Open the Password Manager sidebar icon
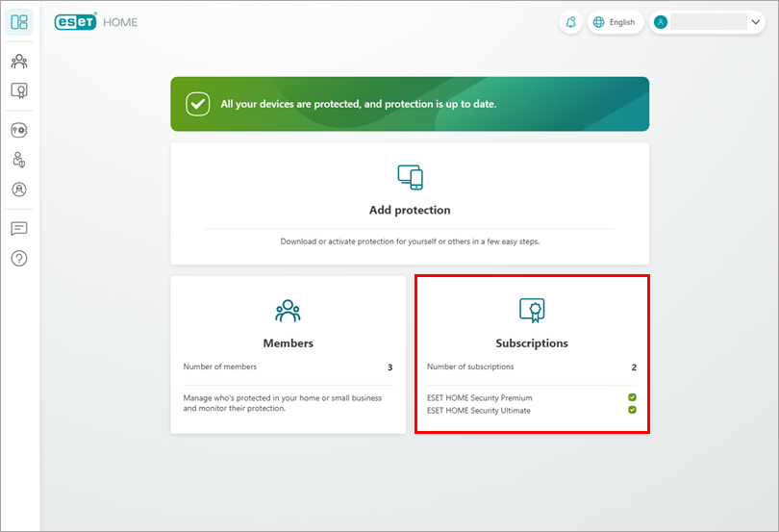The image size is (779, 532). click(19, 130)
